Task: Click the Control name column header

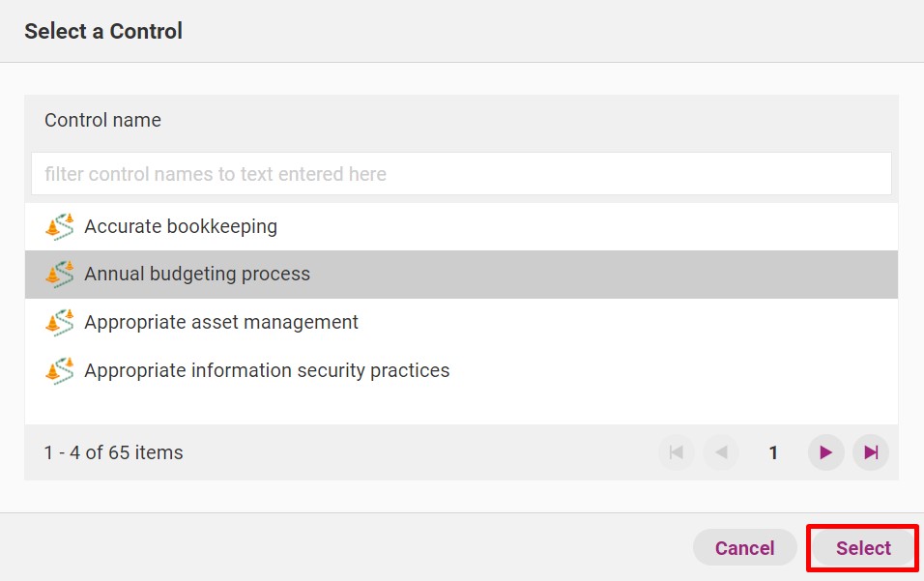Action: pos(102,120)
